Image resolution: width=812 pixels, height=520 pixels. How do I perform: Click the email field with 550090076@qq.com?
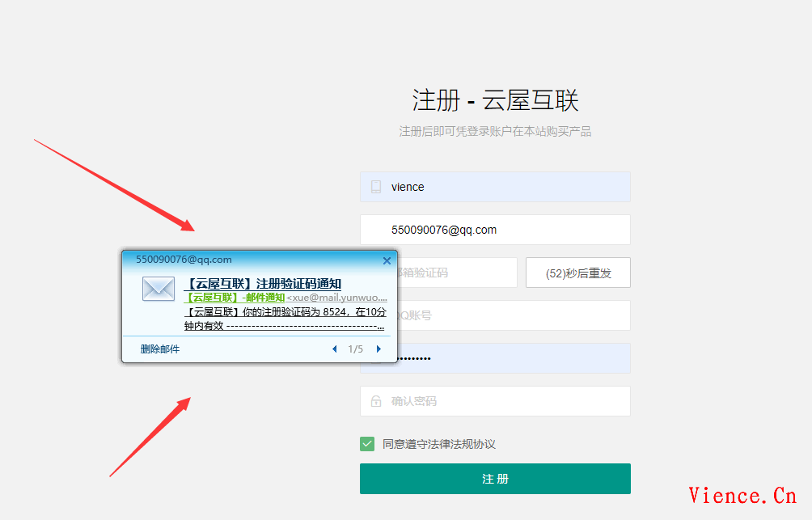(x=501, y=230)
